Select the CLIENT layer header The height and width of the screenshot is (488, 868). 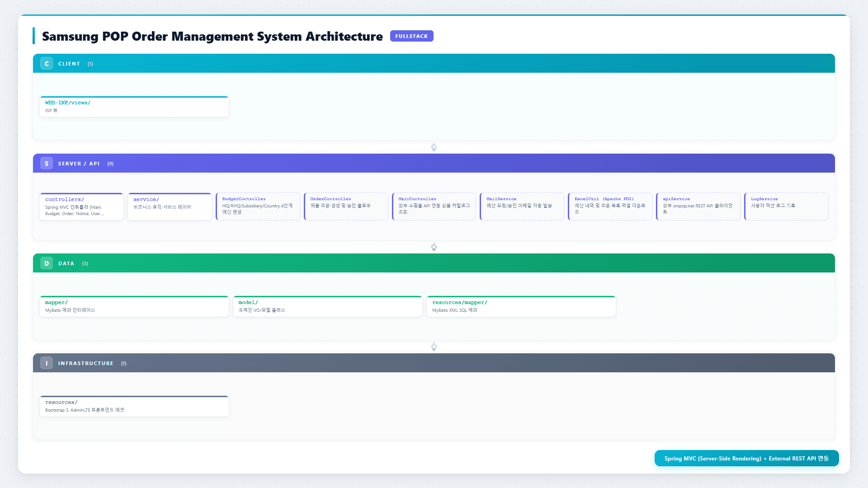click(434, 64)
